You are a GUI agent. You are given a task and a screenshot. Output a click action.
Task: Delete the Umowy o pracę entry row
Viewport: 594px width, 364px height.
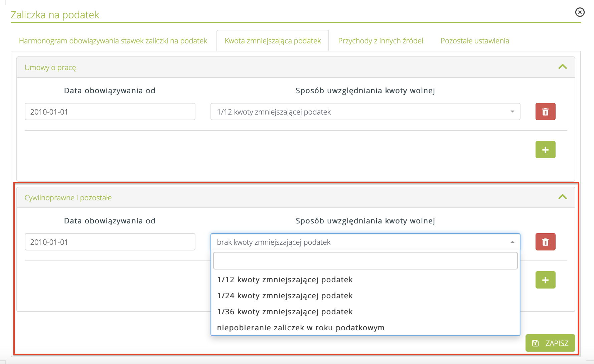pyautogui.click(x=545, y=112)
